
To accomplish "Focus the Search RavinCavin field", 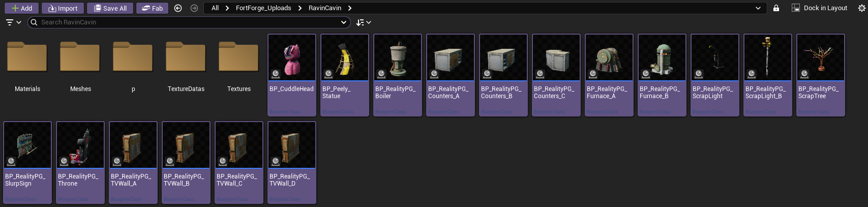I will point(188,22).
